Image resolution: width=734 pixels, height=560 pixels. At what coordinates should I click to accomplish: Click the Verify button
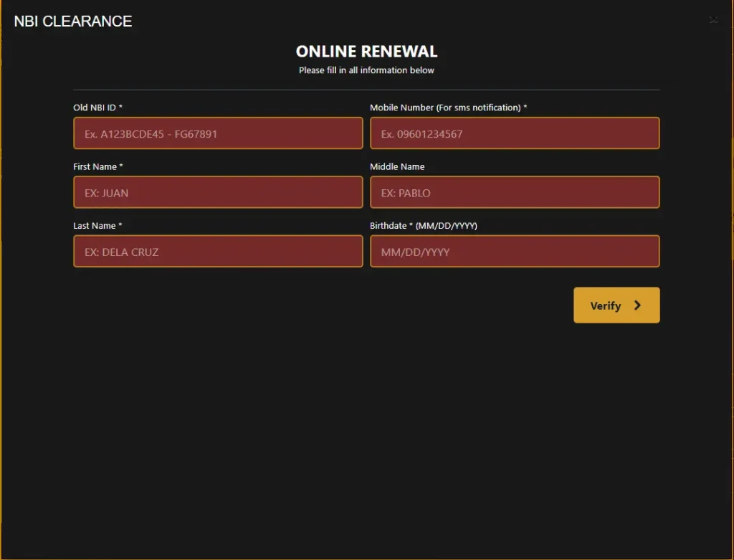[616, 305]
